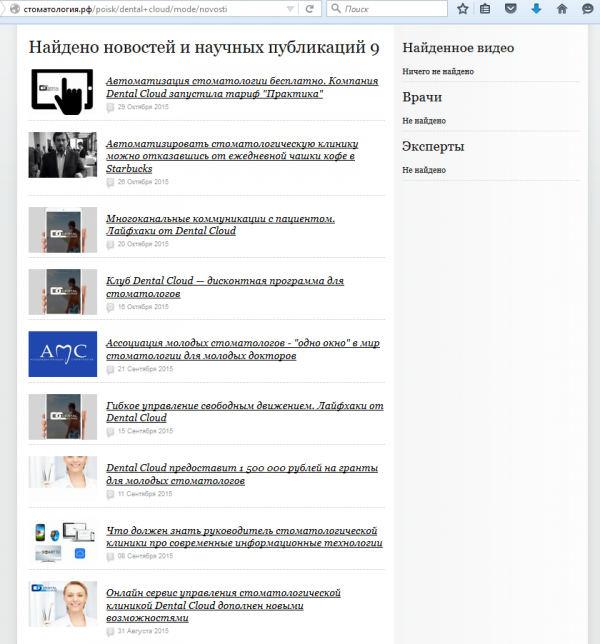
Task: Click comment icon beside 20 Октября 2015
Action: click(110, 245)
